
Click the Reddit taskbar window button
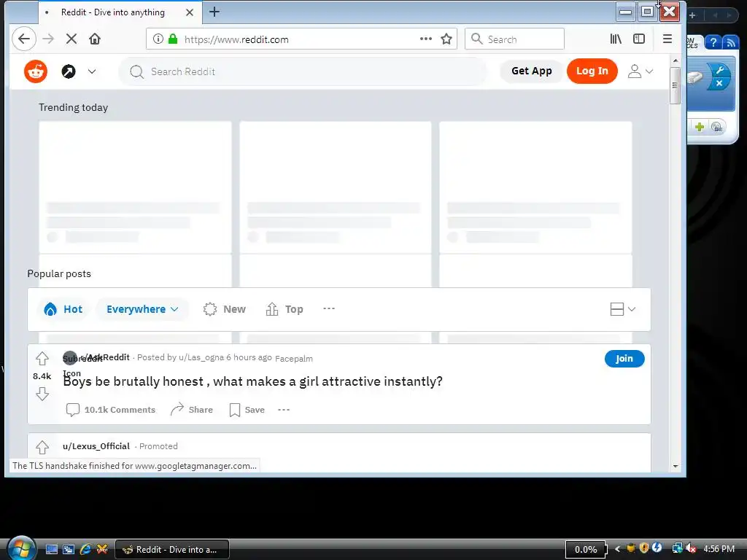tap(172, 550)
